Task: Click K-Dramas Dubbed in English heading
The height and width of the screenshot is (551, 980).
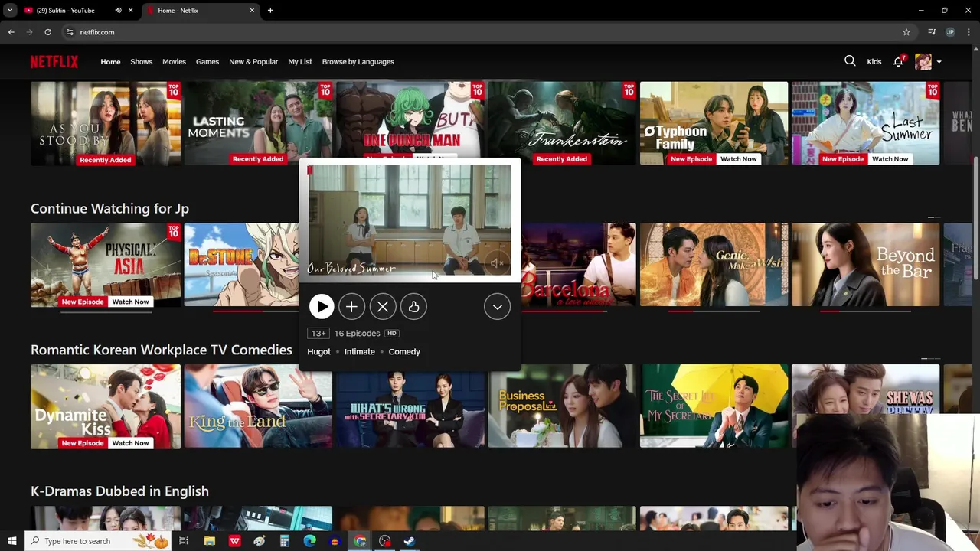Action: [x=119, y=491]
